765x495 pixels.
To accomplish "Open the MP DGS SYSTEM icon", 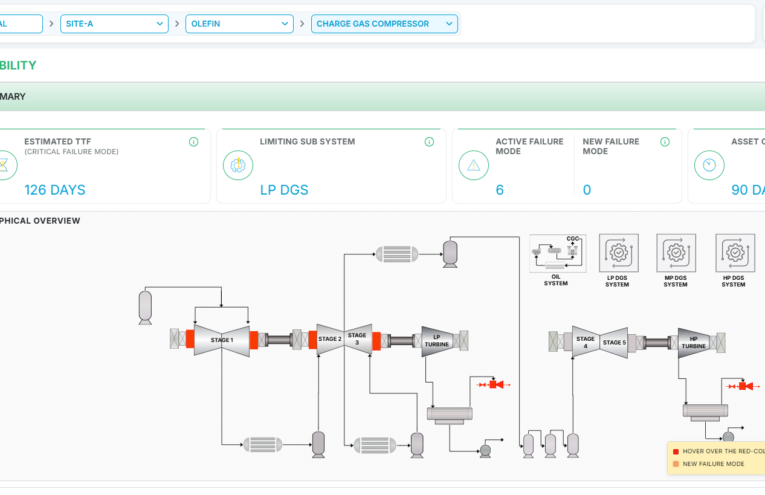I will pos(676,253).
